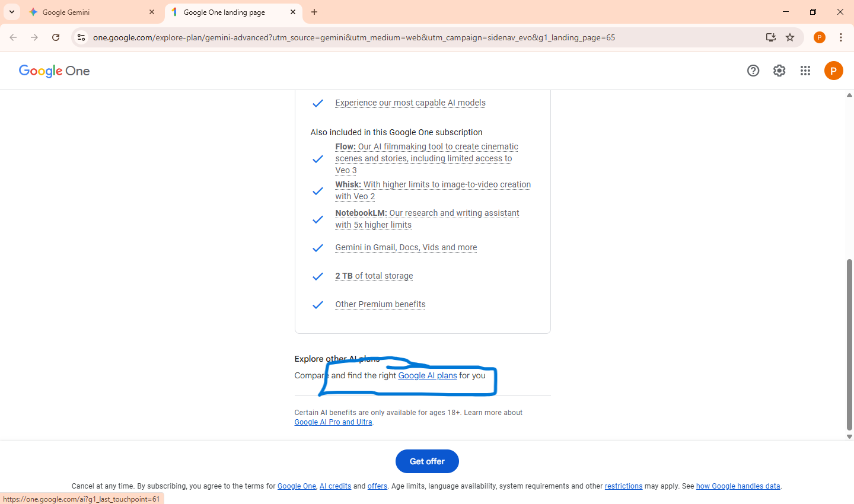The height and width of the screenshot is (504, 854).
Task: View site information icon in address bar
Action: [81, 37]
